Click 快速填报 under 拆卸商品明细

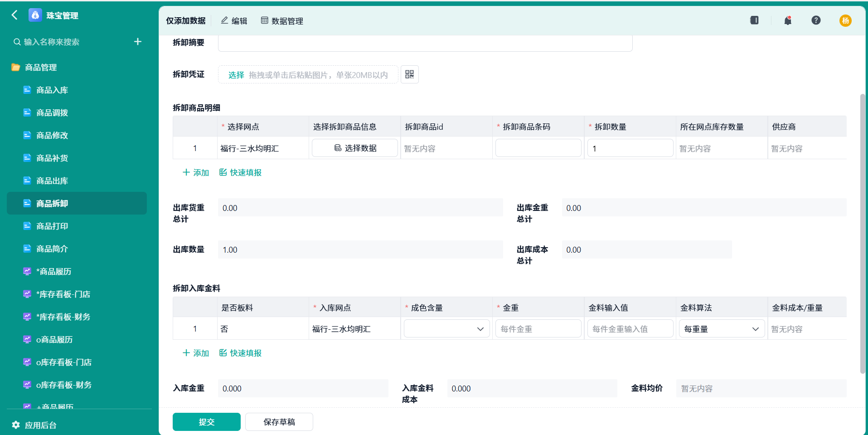pyautogui.click(x=240, y=172)
